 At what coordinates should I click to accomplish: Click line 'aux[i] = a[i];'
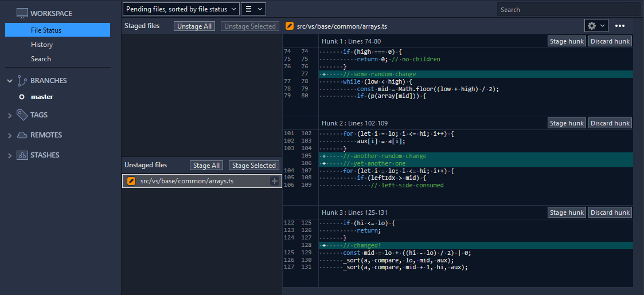[x=381, y=141]
